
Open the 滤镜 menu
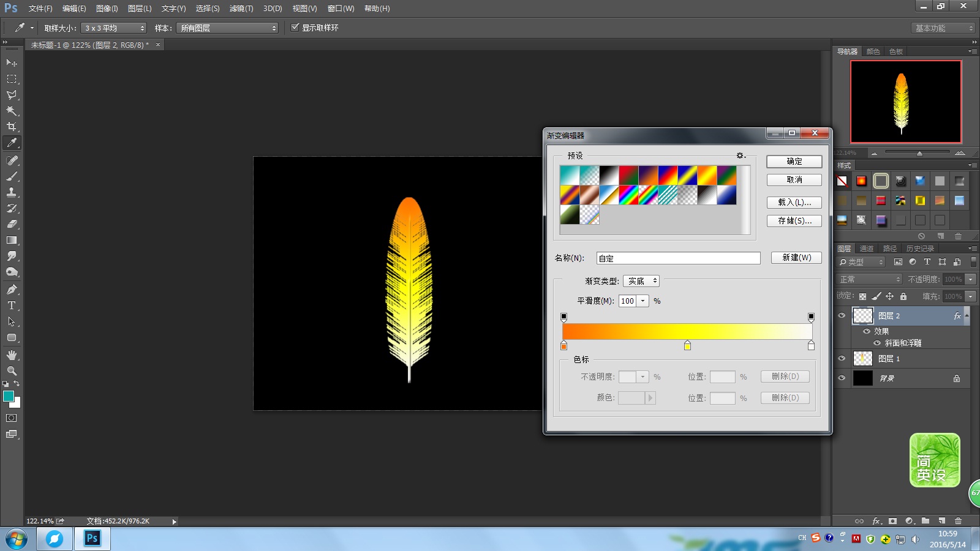pos(241,9)
